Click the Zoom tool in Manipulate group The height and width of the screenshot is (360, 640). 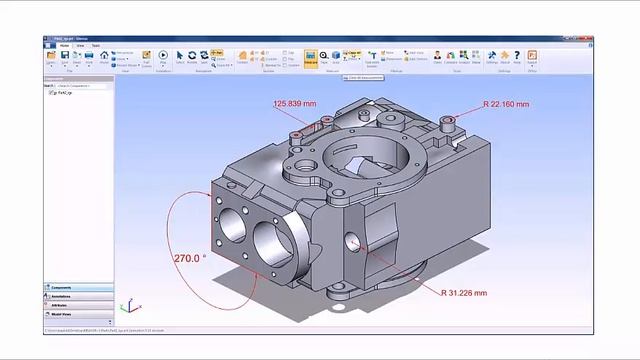click(x=219, y=59)
